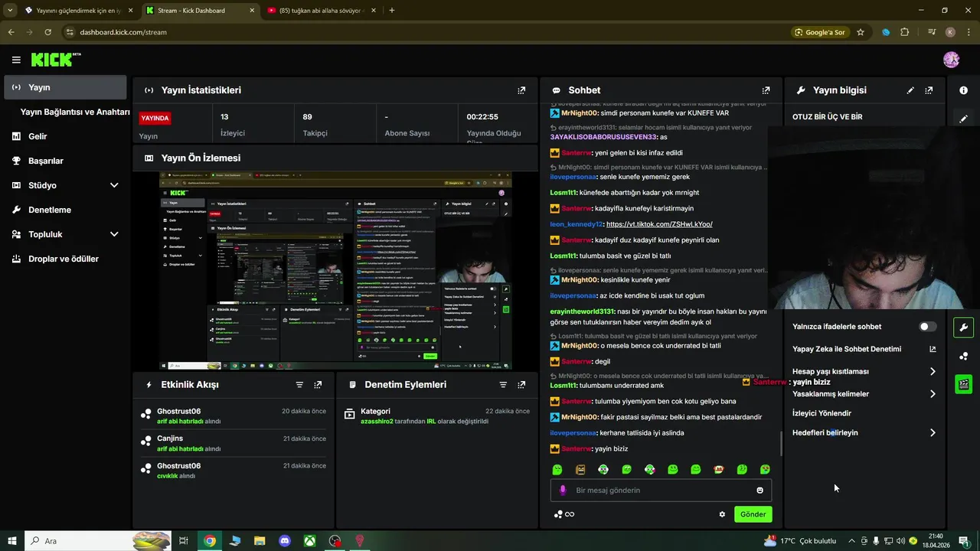
Task: Open the green clapperboard clip icon
Action: tap(963, 384)
